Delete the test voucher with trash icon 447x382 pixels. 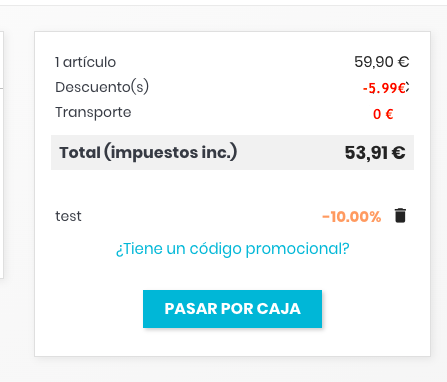pos(400,215)
